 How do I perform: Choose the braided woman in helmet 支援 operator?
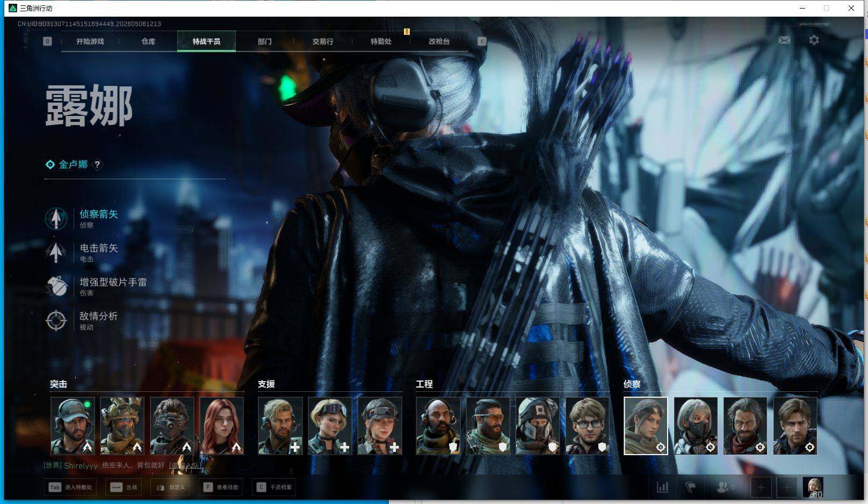coord(380,426)
